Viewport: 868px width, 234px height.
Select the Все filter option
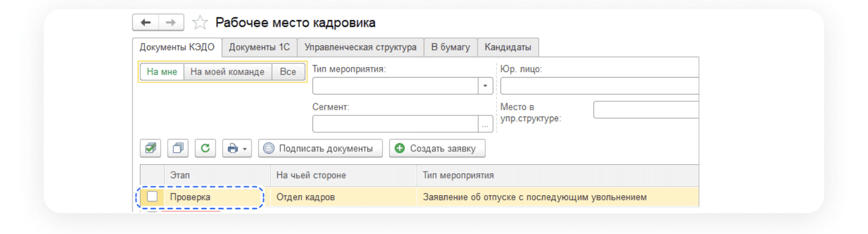[288, 72]
